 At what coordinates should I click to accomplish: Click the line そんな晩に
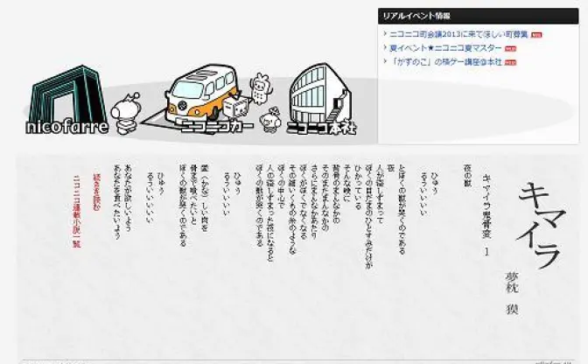click(346, 183)
